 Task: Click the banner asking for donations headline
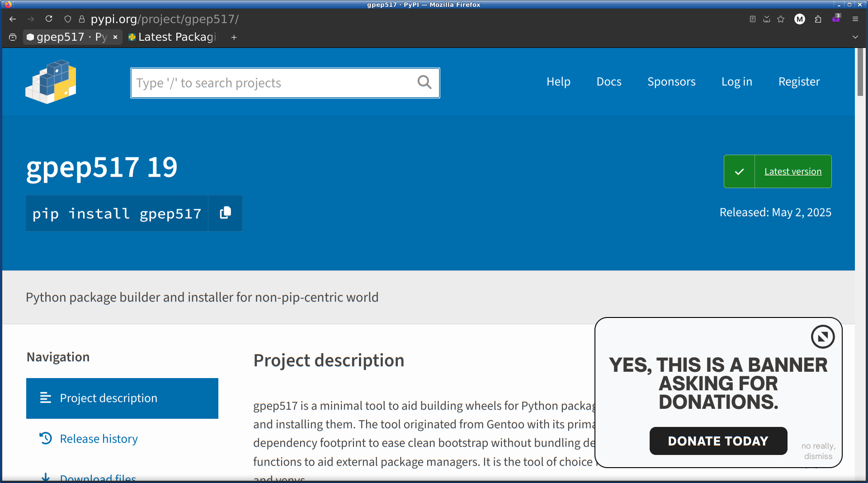click(x=718, y=383)
